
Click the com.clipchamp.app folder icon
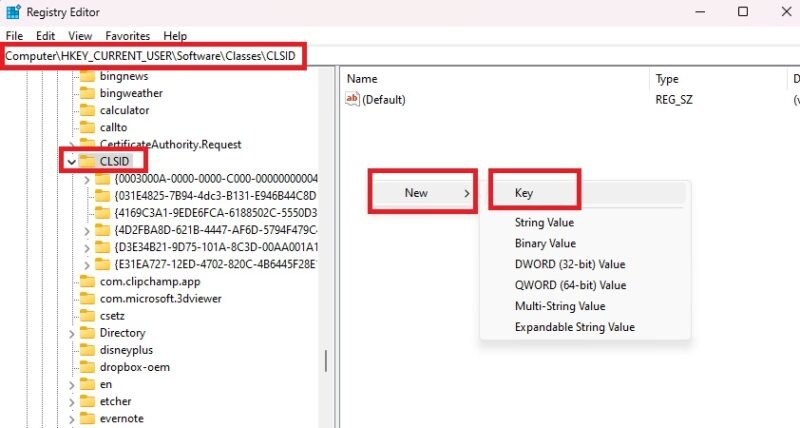click(x=87, y=281)
